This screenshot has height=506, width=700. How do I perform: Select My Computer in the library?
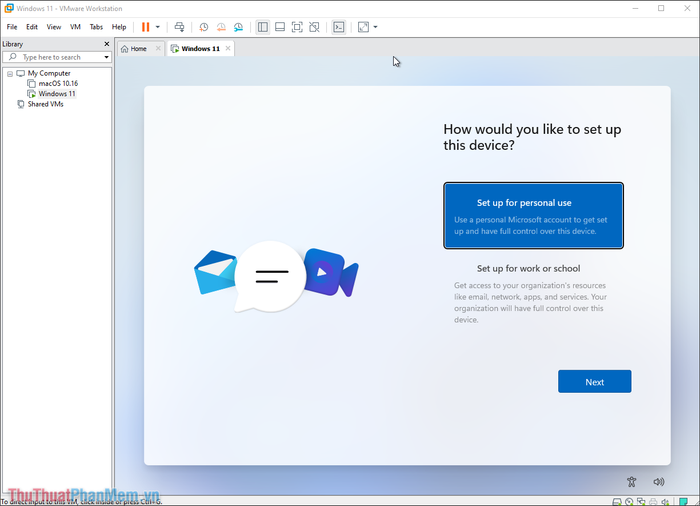click(x=49, y=73)
